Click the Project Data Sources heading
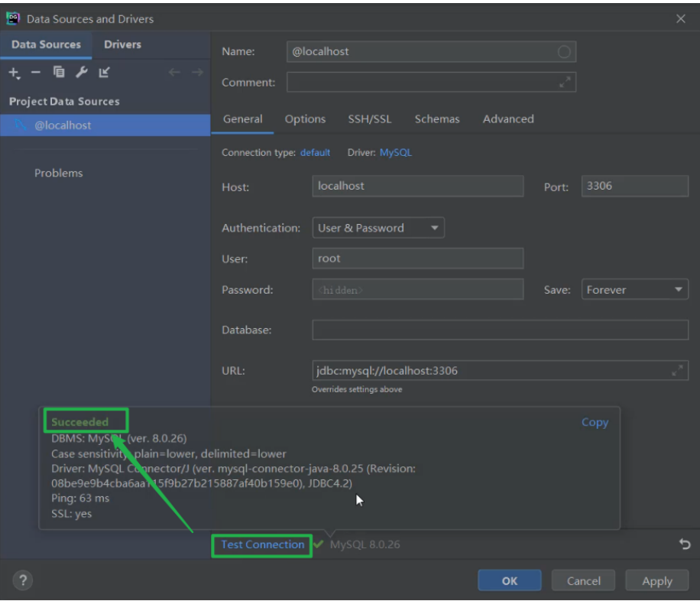This screenshot has width=700, height=601. coord(64,102)
